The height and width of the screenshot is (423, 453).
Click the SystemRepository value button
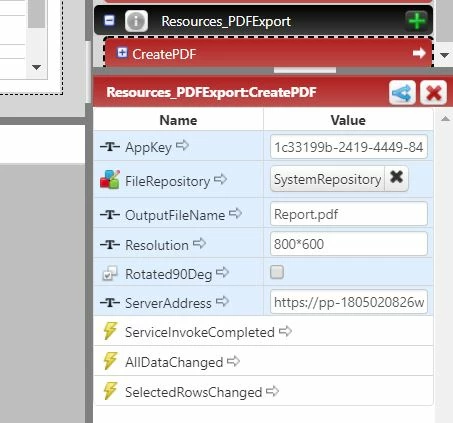click(x=328, y=179)
